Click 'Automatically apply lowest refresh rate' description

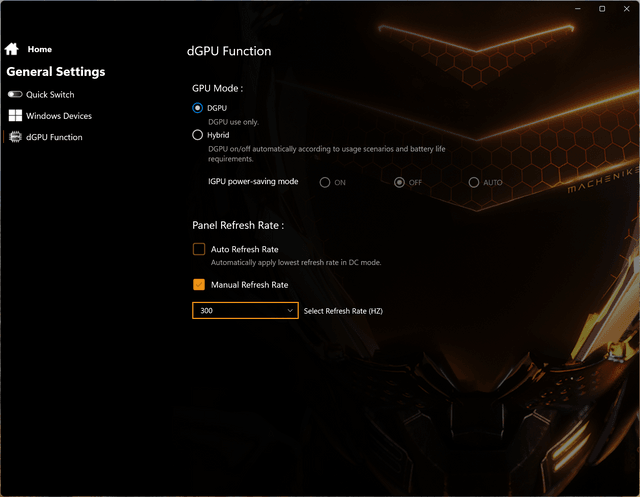tap(296, 262)
